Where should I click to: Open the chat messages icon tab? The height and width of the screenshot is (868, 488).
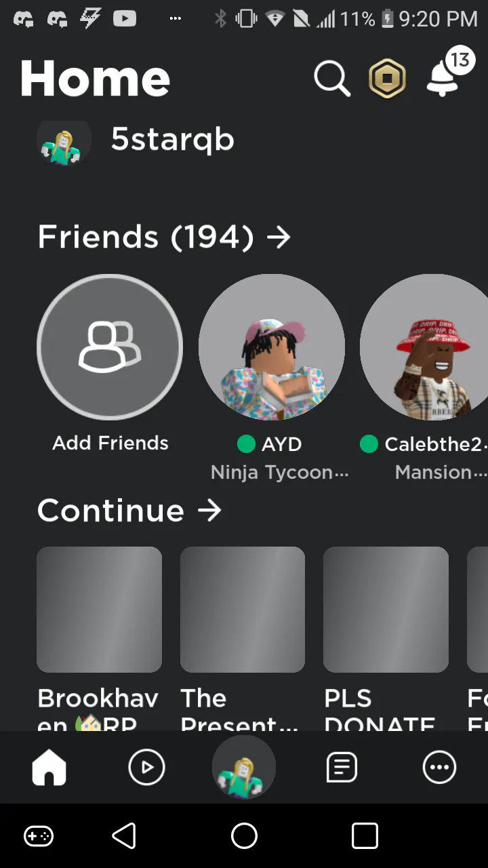coord(342,768)
